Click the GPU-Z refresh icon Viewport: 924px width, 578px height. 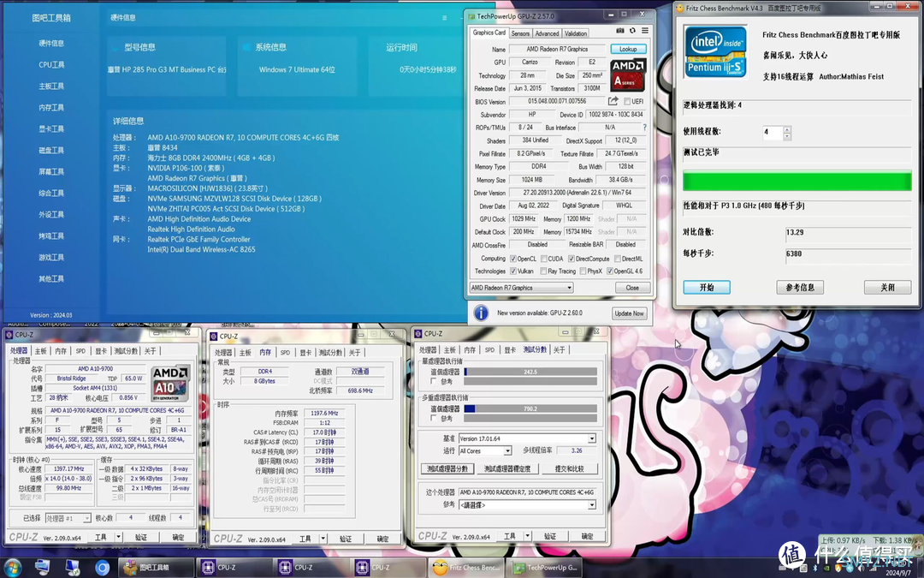(x=632, y=31)
